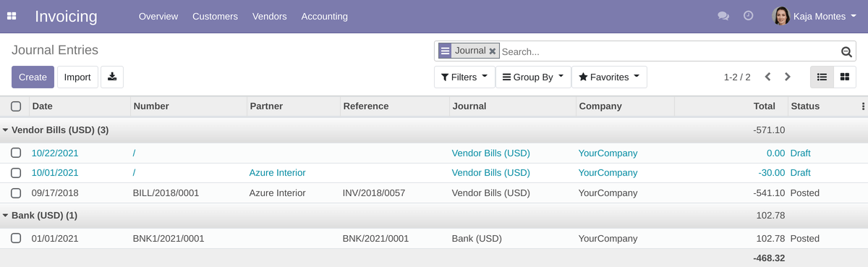Open optional columns menu icon
868x267 pixels.
point(863,106)
